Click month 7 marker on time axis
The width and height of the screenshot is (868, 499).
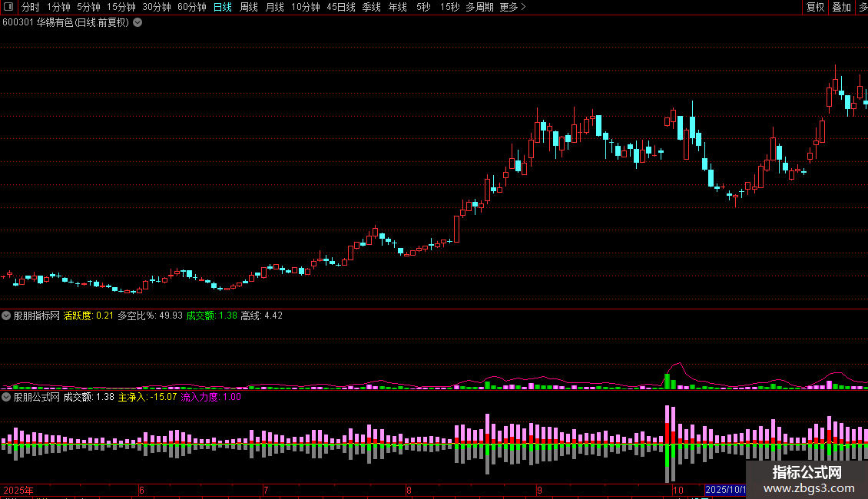[x=266, y=490]
